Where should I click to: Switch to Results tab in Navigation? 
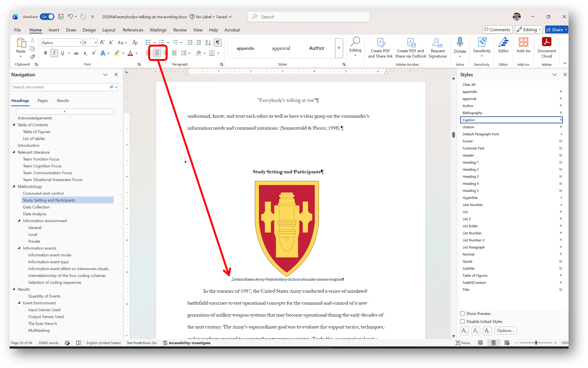click(63, 101)
